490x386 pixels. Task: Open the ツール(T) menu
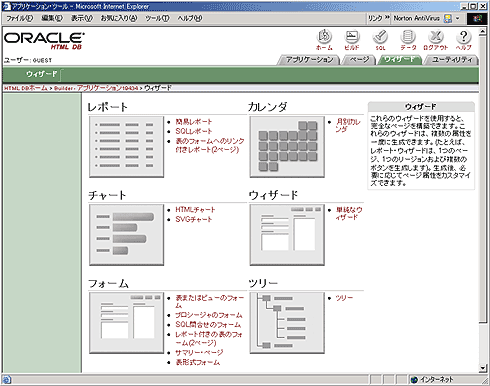157,18
